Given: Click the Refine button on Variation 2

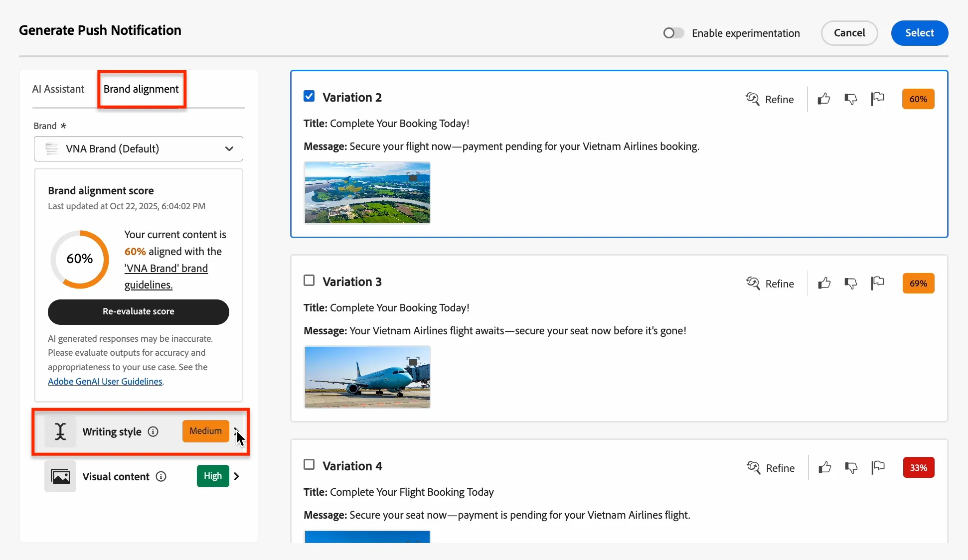Looking at the screenshot, I should click(770, 99).
